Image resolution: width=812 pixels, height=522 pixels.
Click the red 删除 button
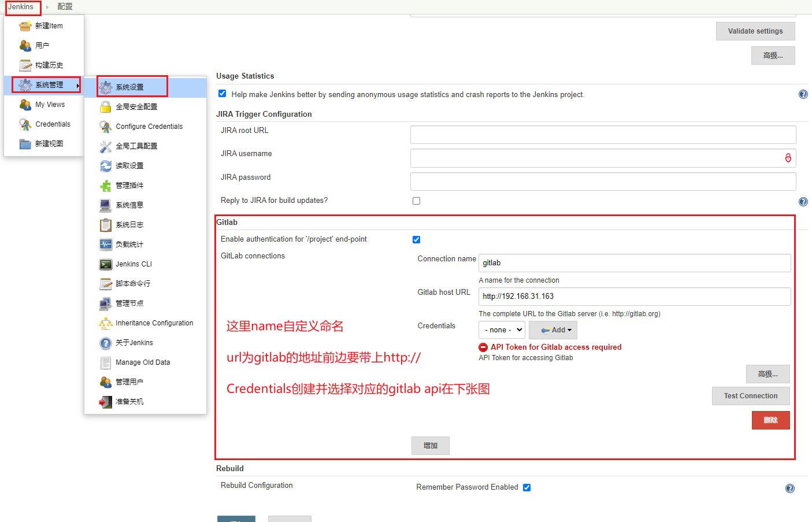[x=771, y=420]
